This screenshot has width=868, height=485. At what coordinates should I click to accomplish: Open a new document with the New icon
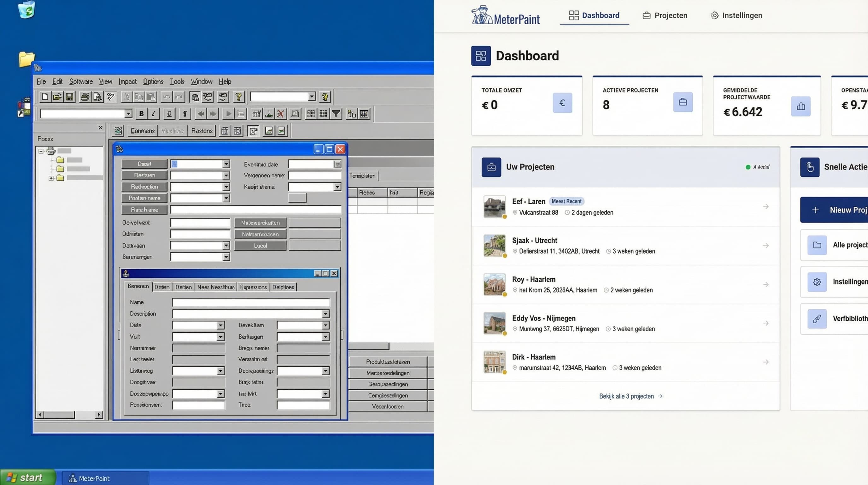[x=44, y=97]
